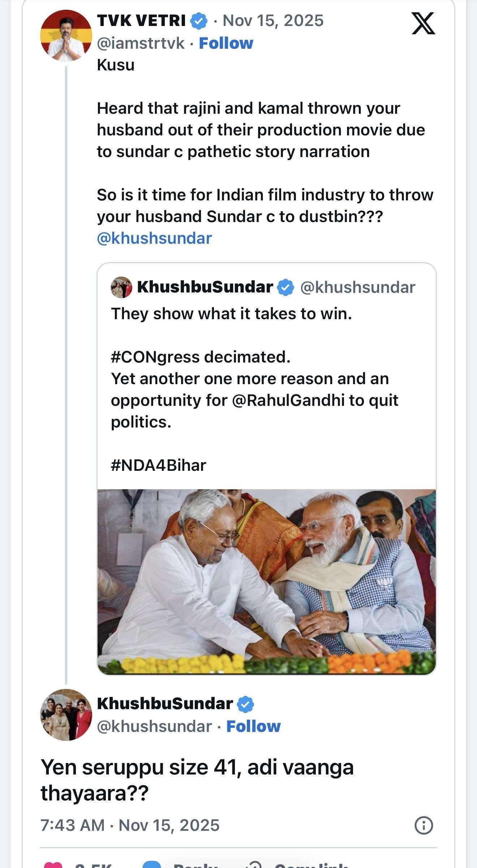Click the @iamstrtvk handle
The image size is (477, 868).
tap(141, 43)
